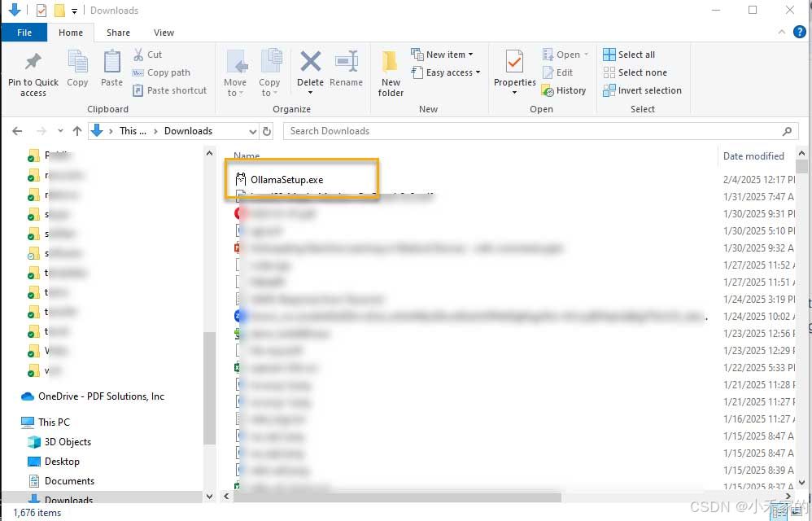
Task: Click the navigation pane scroll up arrow
Action: (209, 154)
